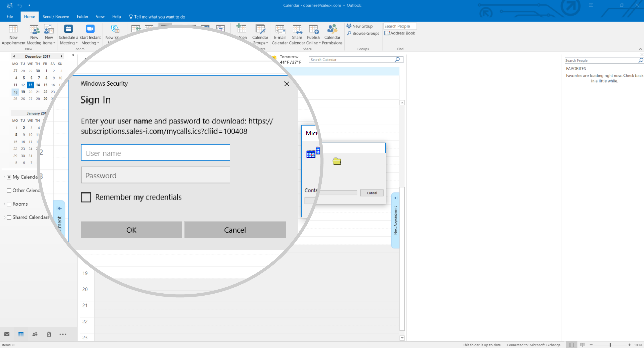Click OK to sign in

coord(131,230)
